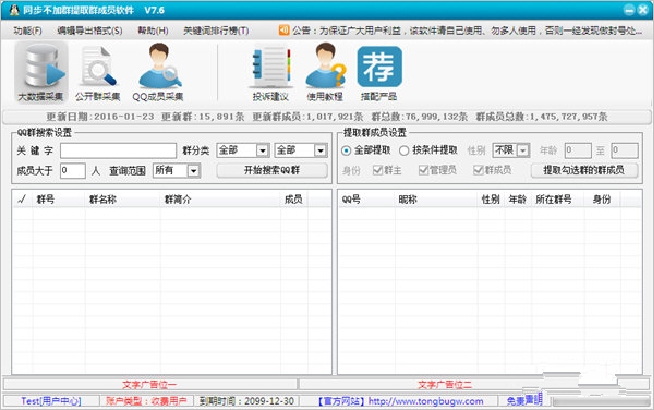Open the 关键词排行榜(T) menu

point(216,30)
